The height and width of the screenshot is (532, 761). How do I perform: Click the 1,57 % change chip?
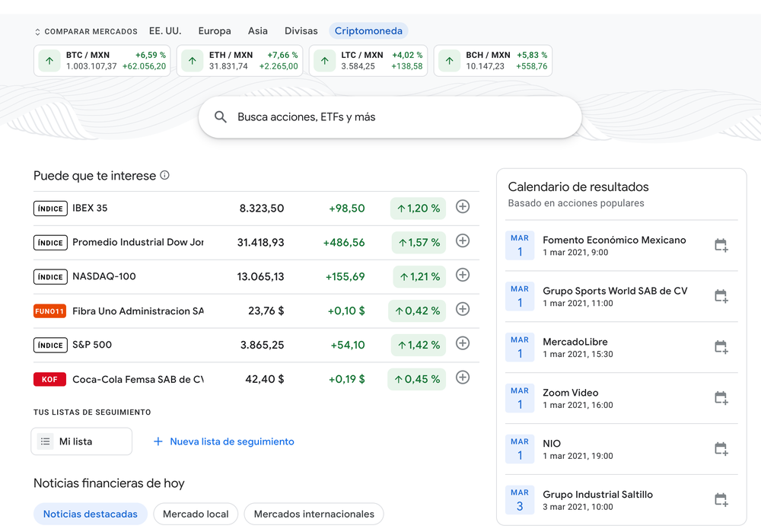pos(419,242)
